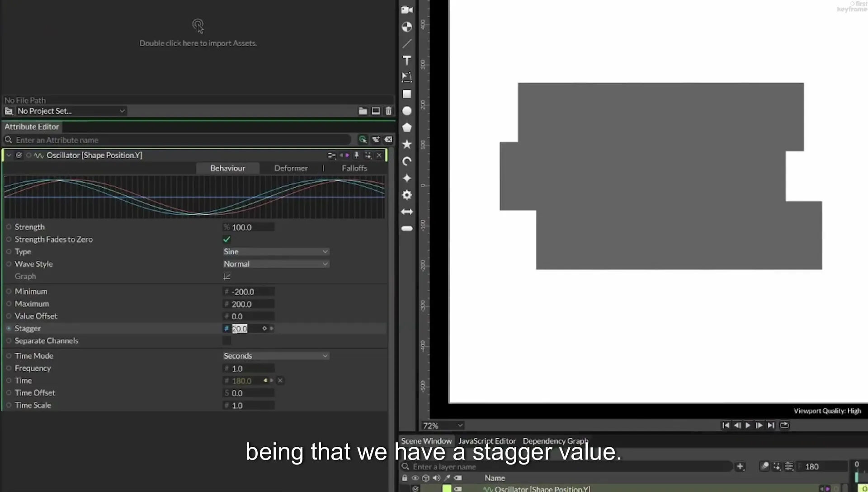Screen dimensions: 868x492
Task: Open the folder icon in Assets panel
Action: pyautogui.click(x=363, y=111)
